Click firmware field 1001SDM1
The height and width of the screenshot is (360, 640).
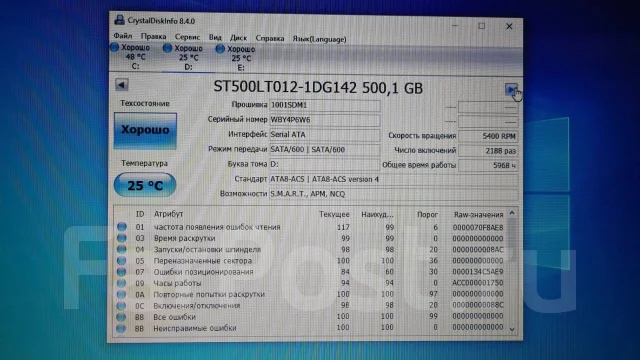pyautogui.click(x=325, y=105)
